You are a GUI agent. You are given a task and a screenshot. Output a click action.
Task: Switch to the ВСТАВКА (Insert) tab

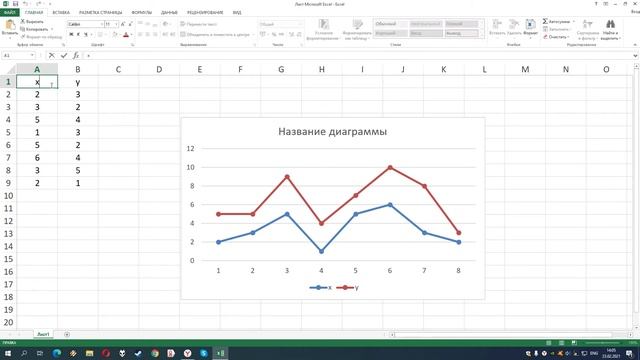(61, 12)
